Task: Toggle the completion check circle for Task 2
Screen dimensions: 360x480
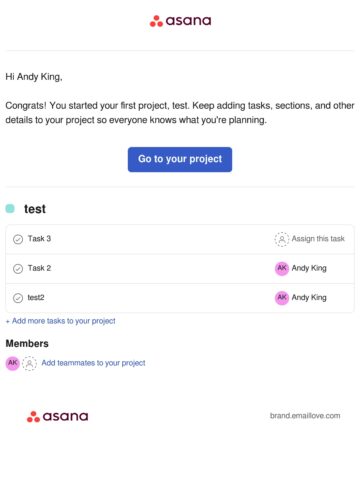Action: pos(18,268)
